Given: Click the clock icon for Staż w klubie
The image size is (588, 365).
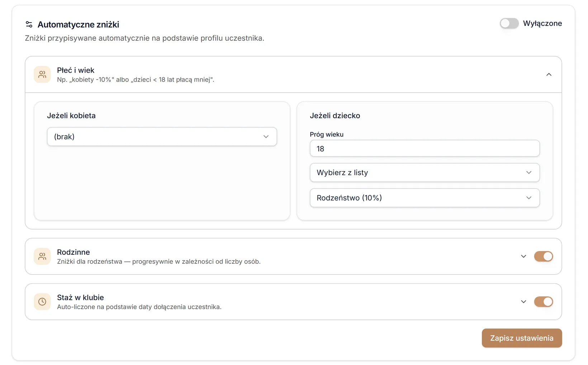Looking at the screenshot, I should 42,302.
